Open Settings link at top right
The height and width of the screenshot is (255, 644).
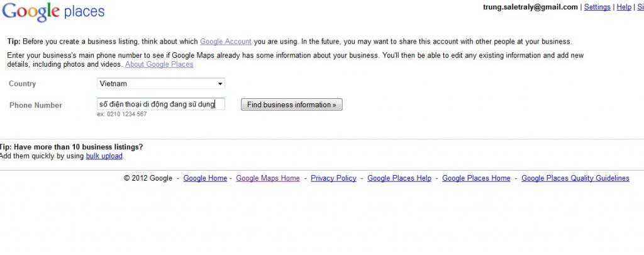coord(597,7)
